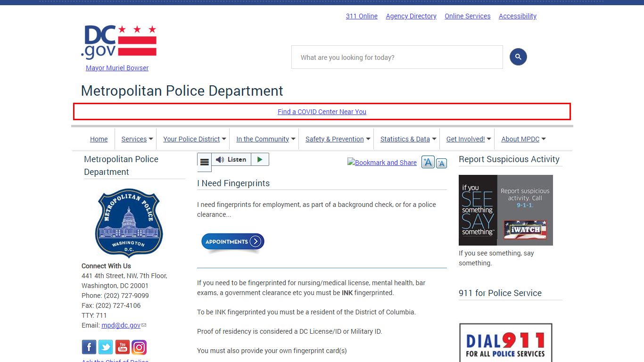Click the mail icon beside mpd@dc.gov

point(144,325)
